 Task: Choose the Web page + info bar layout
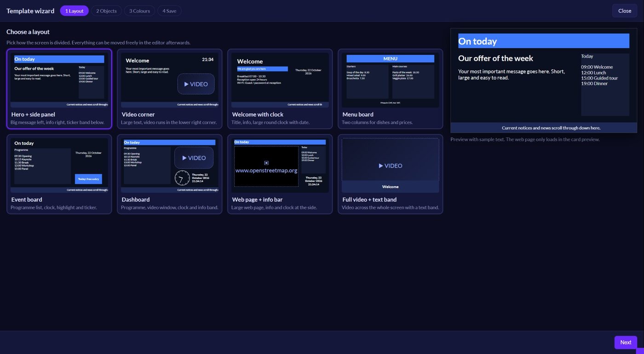(x=280, y=174)
